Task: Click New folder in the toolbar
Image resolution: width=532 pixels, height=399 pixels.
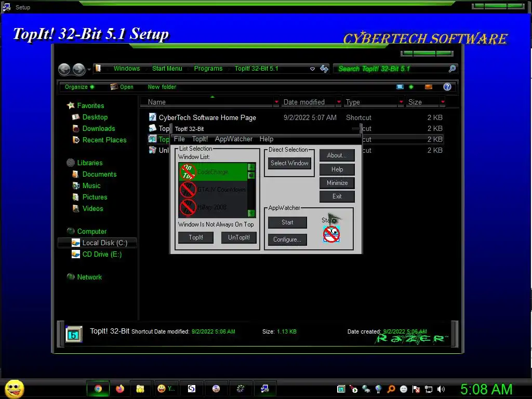Action: tap(162, 87)
